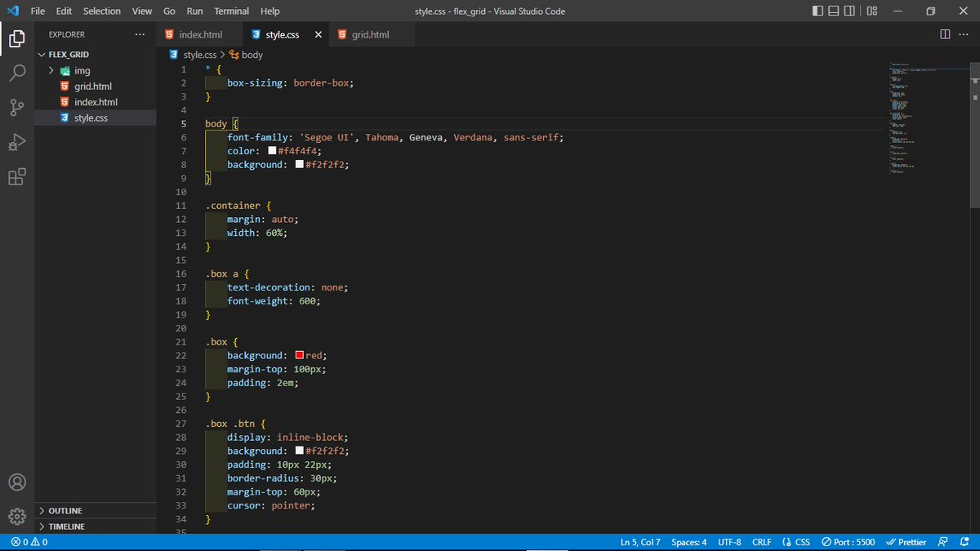The width and height of the screenshot is (980, 551).
Task: Open the feedback icon in status bar
Action: point(943,542)
